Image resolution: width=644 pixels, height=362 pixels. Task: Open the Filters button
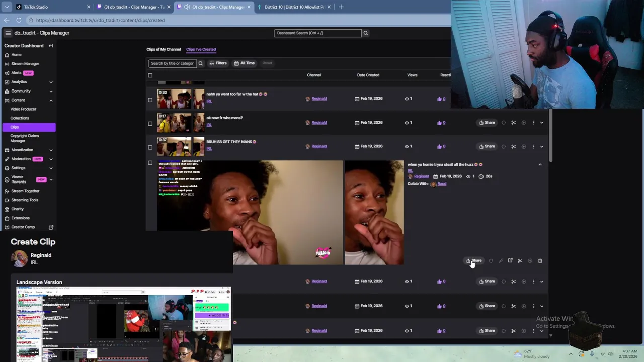click(218, 63)
